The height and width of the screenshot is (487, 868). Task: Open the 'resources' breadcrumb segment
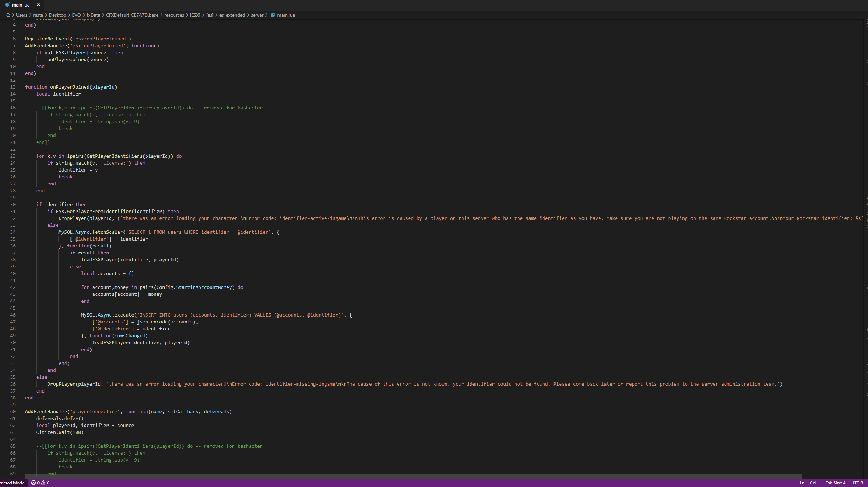[x=174, y=15]
